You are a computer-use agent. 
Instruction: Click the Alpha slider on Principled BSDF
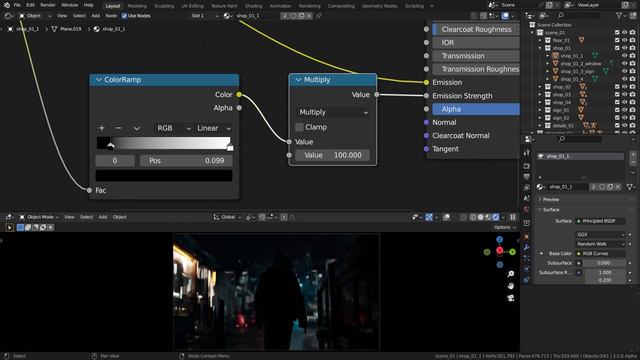point(476,109)
